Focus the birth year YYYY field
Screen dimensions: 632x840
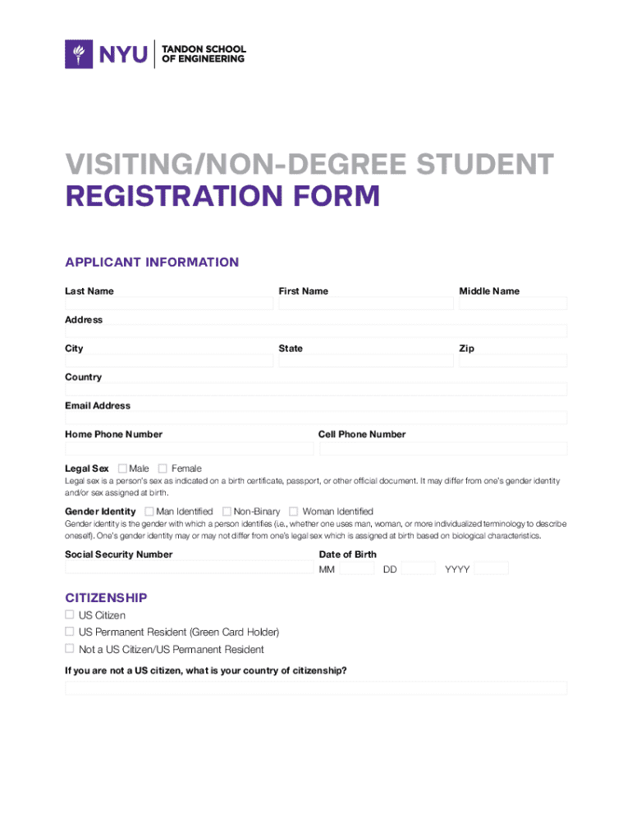[x=492, y=568]
